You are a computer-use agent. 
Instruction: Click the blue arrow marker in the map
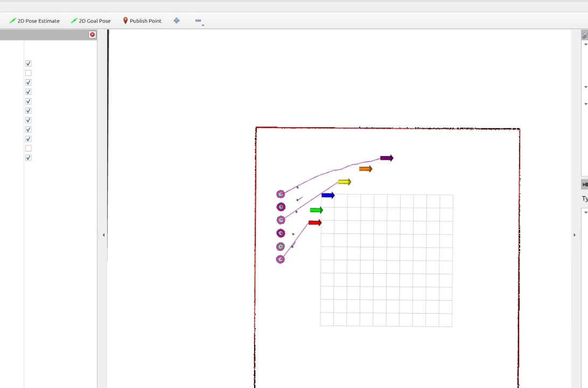coord(328,195)
